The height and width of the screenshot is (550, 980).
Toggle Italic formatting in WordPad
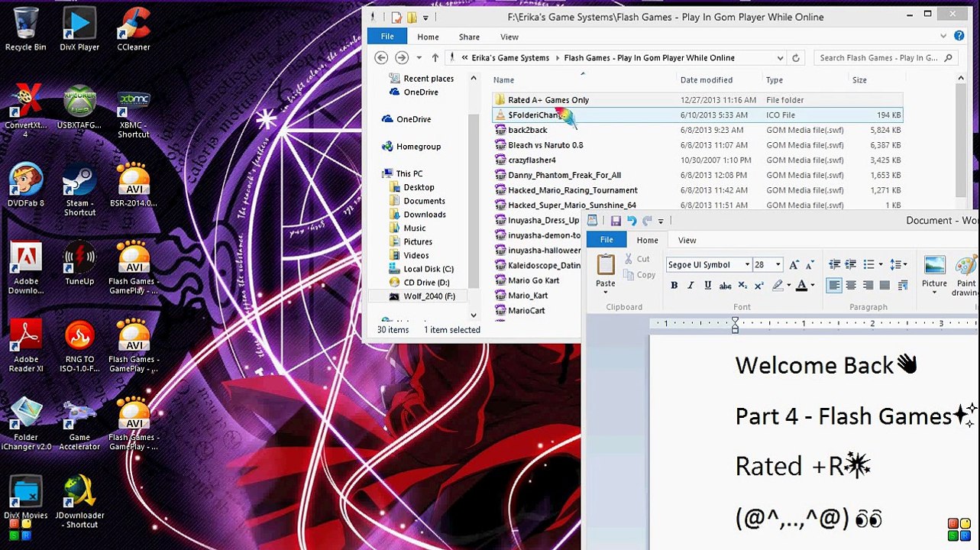click(x=691, y=286)
